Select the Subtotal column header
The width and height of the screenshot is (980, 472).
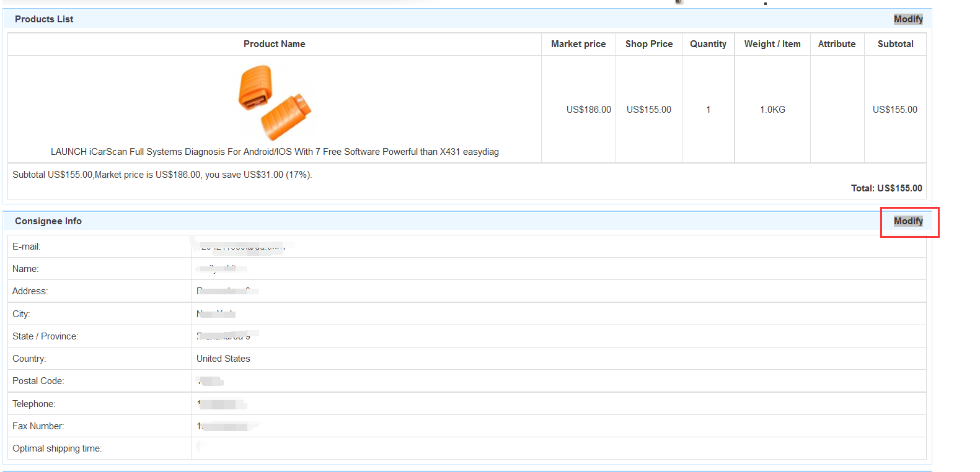(896, 44)
